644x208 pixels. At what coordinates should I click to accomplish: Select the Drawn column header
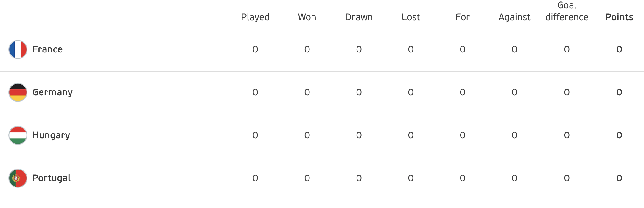[x=359, y=17]
